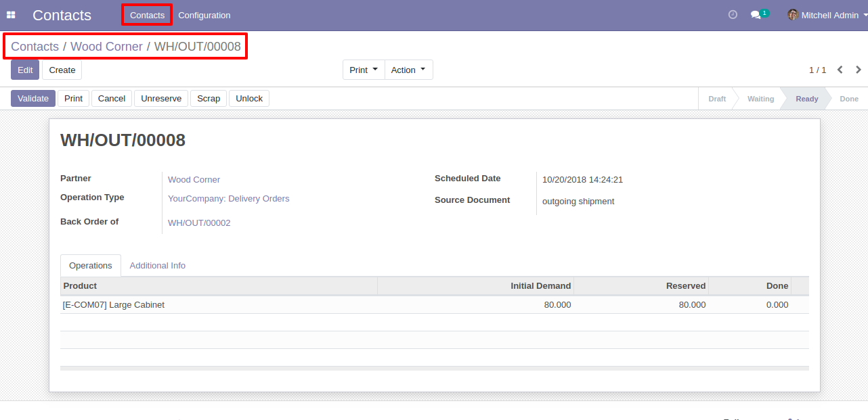Open the Contacts menu item
The width and height of the screenshot is (868, 420).
click(x=147, y=15)
